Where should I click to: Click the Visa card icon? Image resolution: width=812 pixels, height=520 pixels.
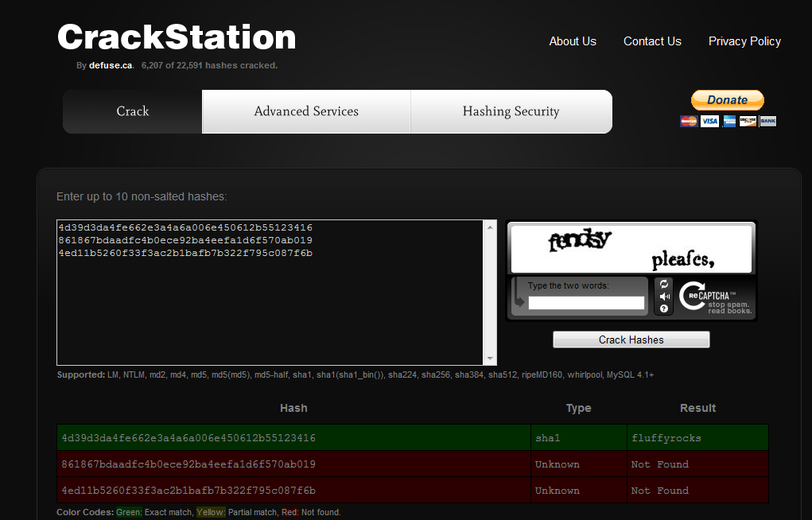coord(709,121)
